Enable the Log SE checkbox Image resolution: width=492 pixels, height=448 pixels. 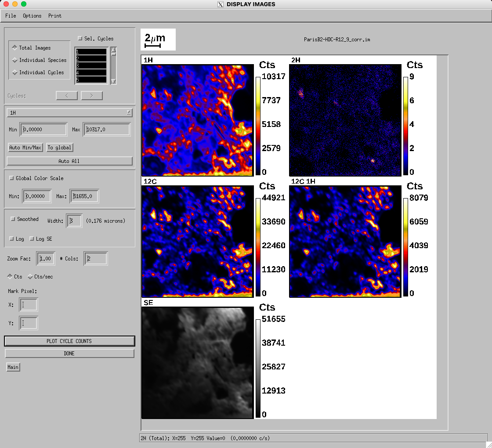click(x=32, y=239)
